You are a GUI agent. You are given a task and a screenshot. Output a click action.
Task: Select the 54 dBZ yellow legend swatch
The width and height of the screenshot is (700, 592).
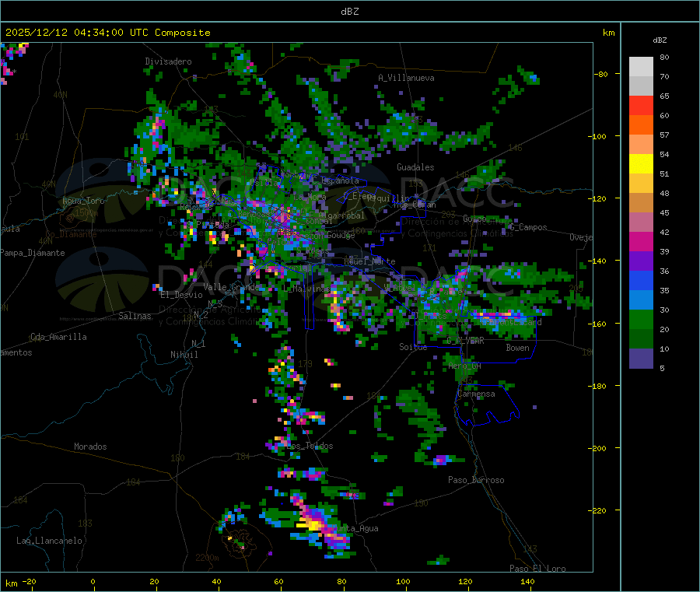[x=641, y=164]
